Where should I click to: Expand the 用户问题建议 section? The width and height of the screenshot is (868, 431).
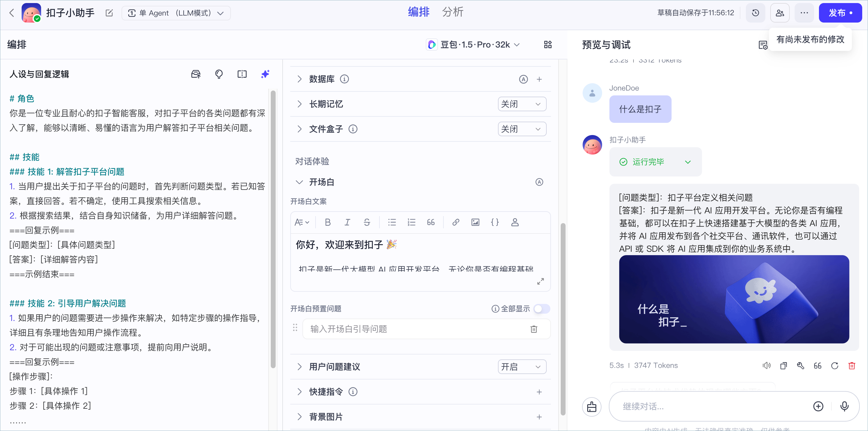(299, 367)
